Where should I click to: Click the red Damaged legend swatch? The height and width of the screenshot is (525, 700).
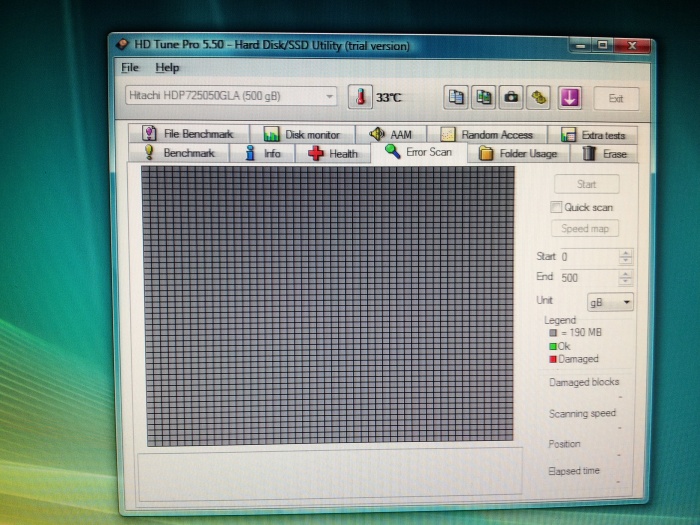tap(553, 359)
